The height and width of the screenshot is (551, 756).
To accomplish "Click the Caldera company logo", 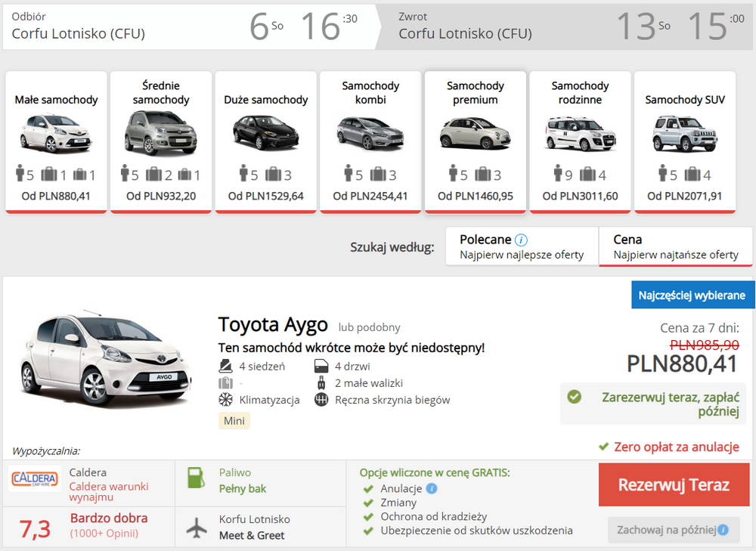I will click(35, 478).
